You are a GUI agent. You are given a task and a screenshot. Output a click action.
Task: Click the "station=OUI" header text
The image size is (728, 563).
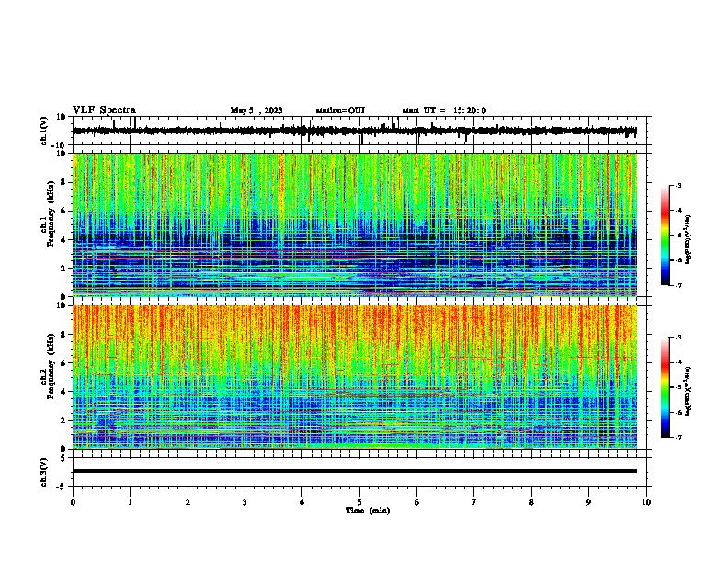pos(340,110)
